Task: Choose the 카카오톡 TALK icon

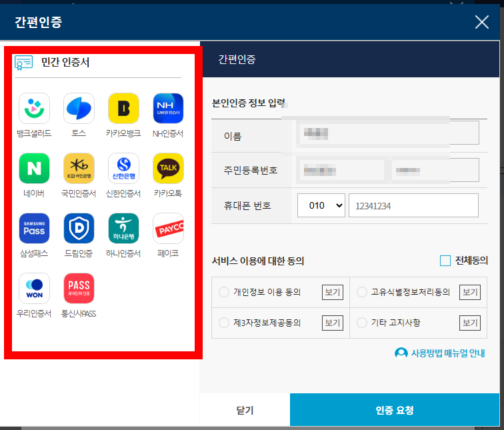Action: click(x=168, y=168)
